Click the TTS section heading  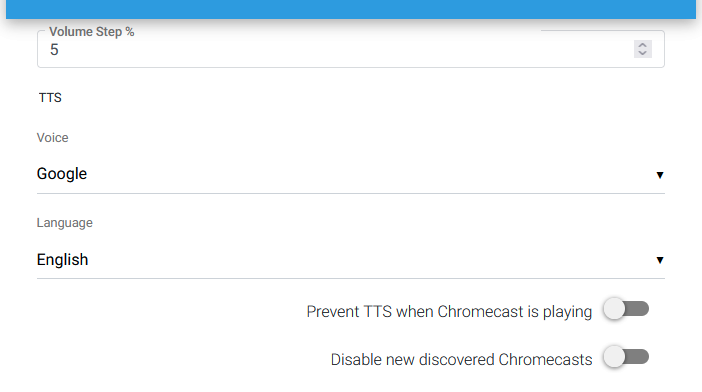tap(50, 98)
